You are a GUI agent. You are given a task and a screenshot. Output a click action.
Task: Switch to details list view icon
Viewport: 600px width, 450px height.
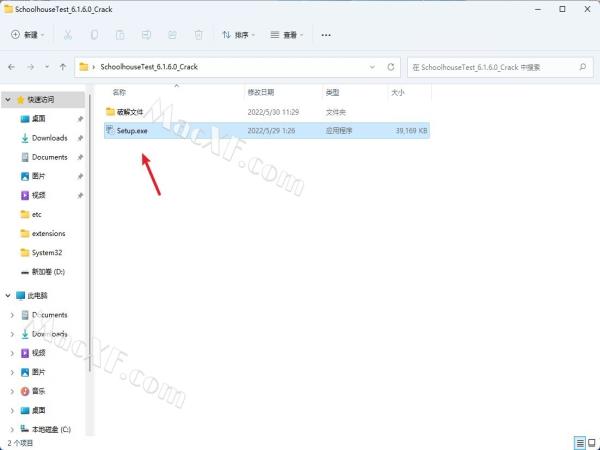coord(578,441)
